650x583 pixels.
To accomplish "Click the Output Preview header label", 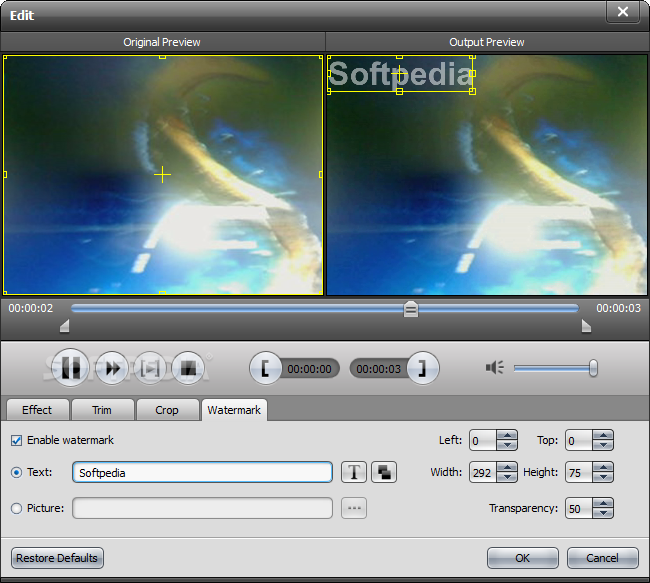I will coord(487,42).
